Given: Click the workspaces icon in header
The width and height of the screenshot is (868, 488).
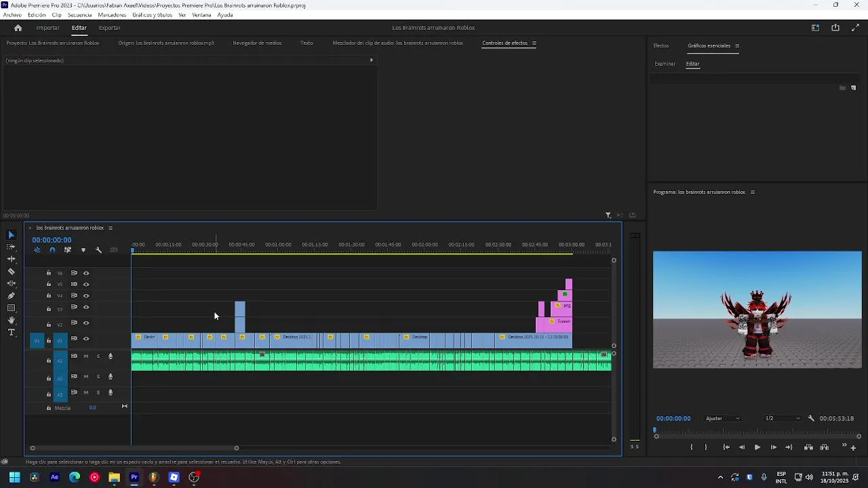Looking at the screenshot, I should (815, 28).
